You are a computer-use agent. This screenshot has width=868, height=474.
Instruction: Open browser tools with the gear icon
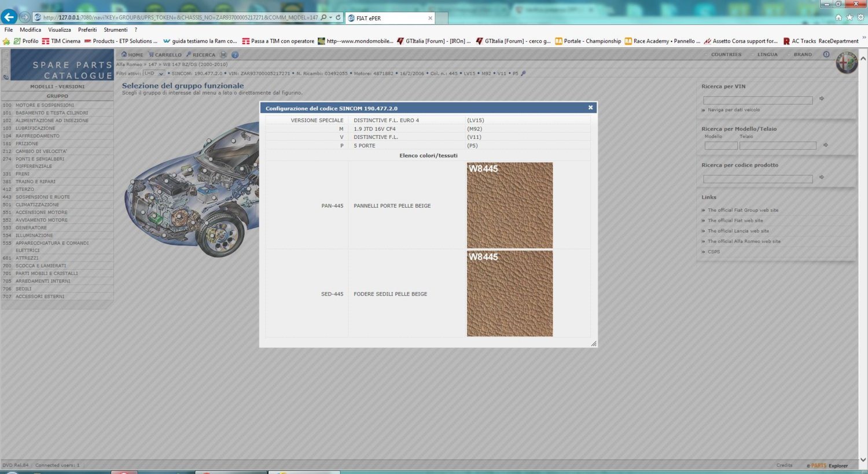860,17
